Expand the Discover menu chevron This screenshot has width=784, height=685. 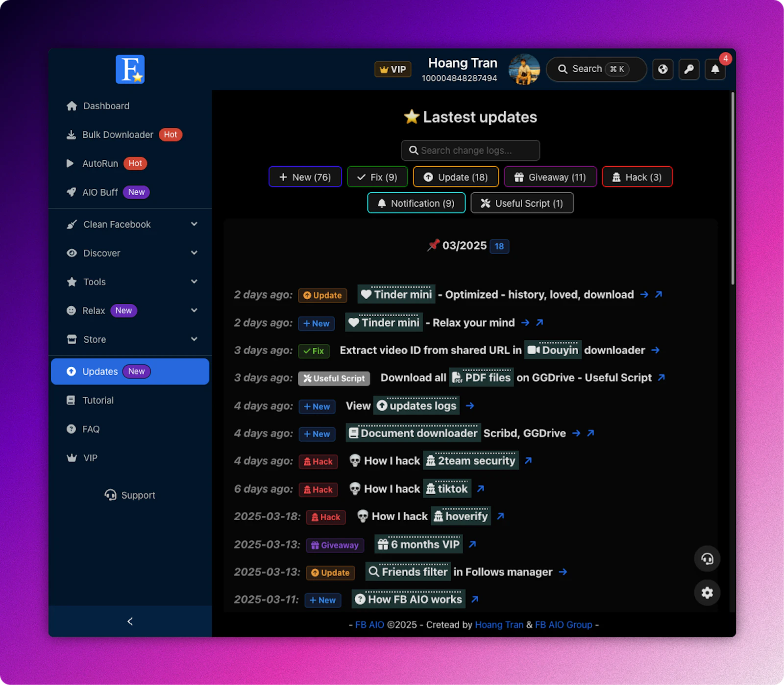pos(194,253)
